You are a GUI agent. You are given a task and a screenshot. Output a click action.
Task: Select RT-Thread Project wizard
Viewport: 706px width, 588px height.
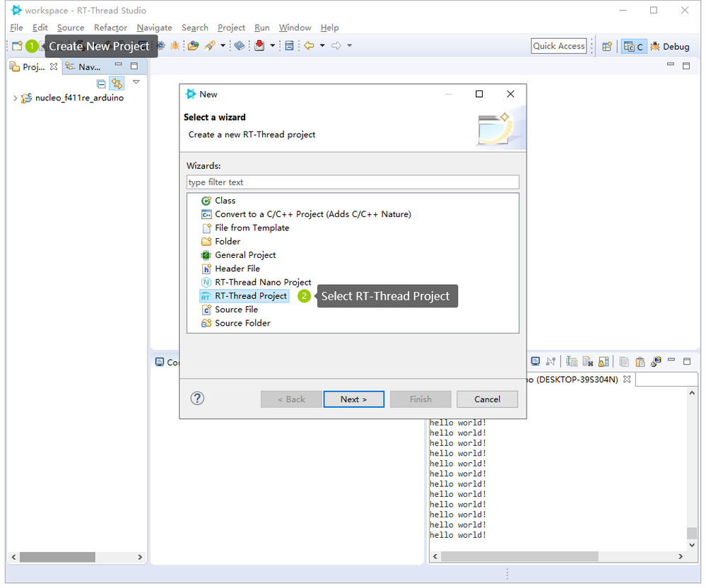[244, 296]
